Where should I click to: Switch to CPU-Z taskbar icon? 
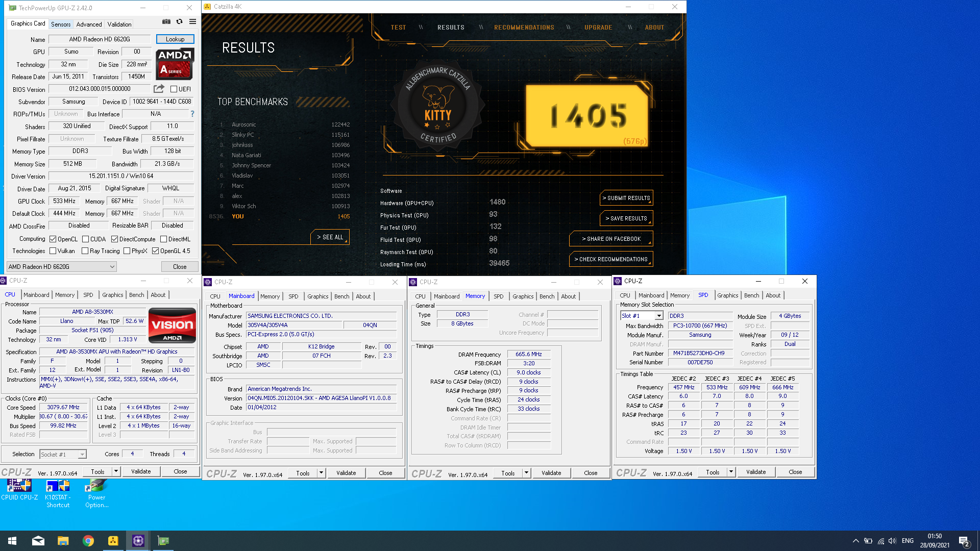coord(138,541)
